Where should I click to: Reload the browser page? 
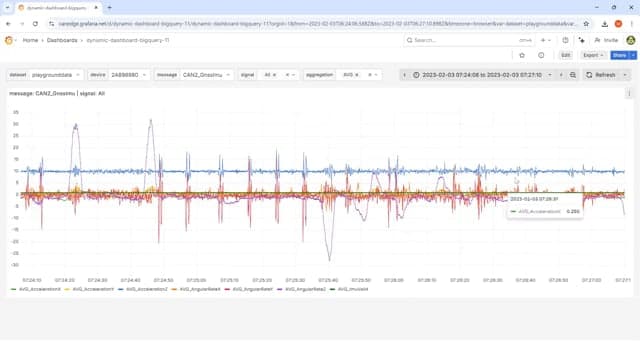[x=36, y=24]
